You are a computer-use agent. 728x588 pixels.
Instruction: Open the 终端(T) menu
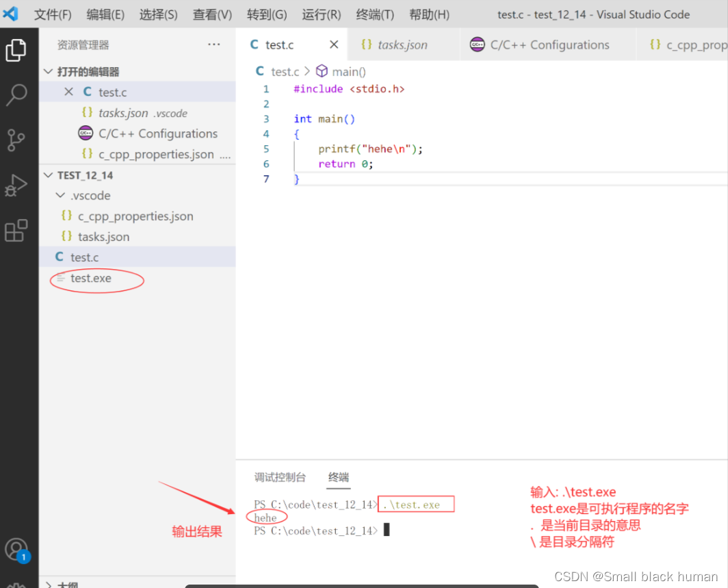pos(375,14)
